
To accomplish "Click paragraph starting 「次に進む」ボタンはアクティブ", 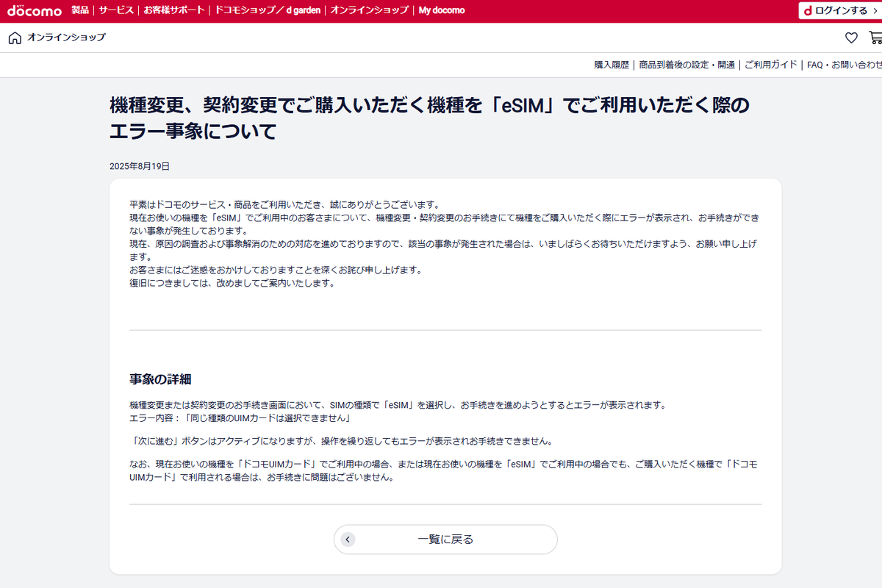I will [340, 442].
